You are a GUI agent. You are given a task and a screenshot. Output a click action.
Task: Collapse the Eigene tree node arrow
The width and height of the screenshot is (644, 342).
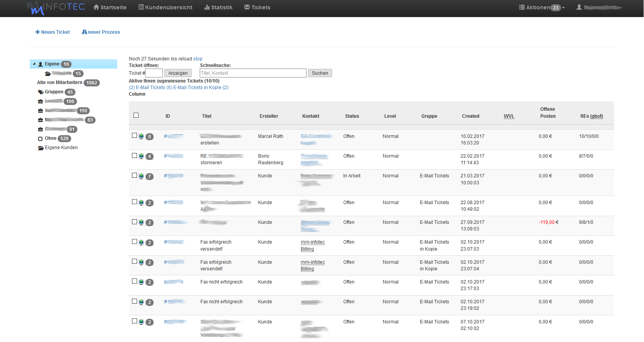tap(34, 64)
